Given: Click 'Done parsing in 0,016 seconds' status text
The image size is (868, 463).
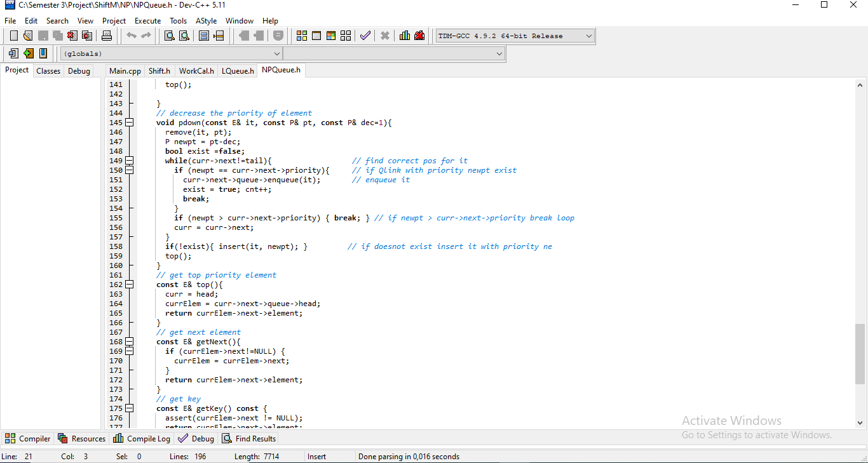Looking at the screenshot, I should point(409,456).
